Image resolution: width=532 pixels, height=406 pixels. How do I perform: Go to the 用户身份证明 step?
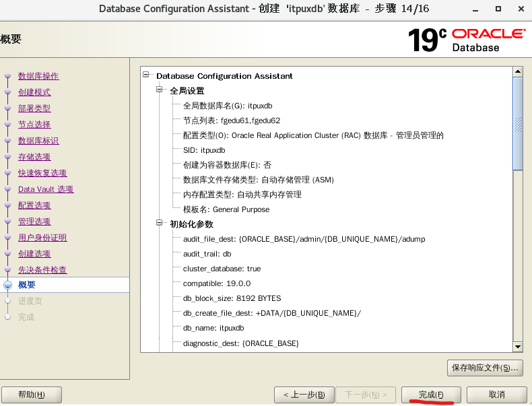pos(42,238)
